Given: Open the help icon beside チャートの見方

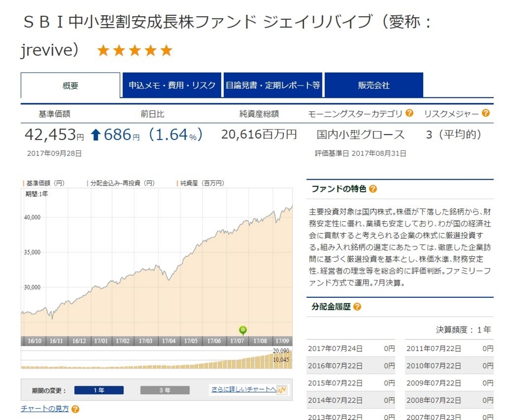Looking at the screenshot, I should click(75, 409).
